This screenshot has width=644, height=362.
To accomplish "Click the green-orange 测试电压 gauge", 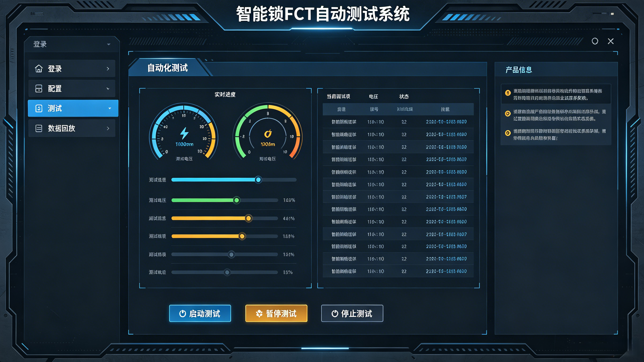I will (x=268, y=132).
